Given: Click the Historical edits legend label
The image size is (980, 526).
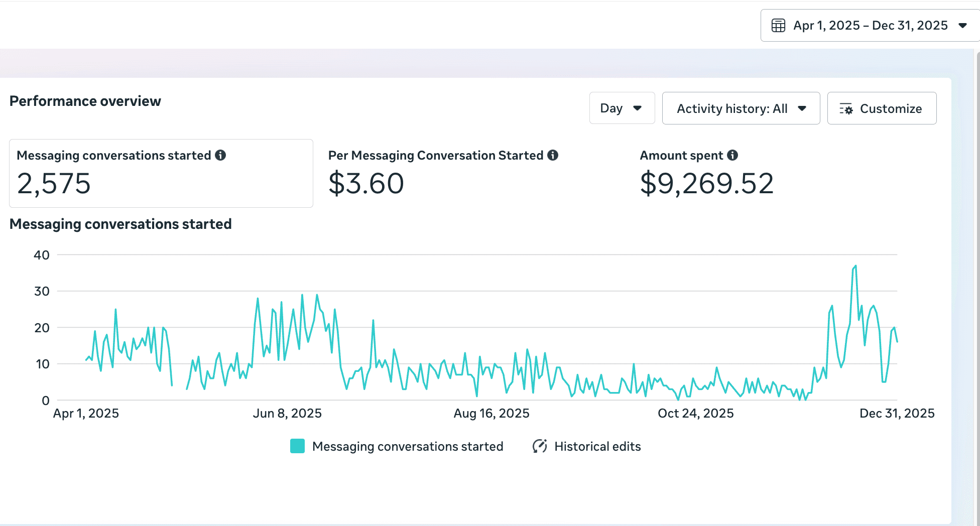Looking at the screenshot, I should tap(597, 446).
